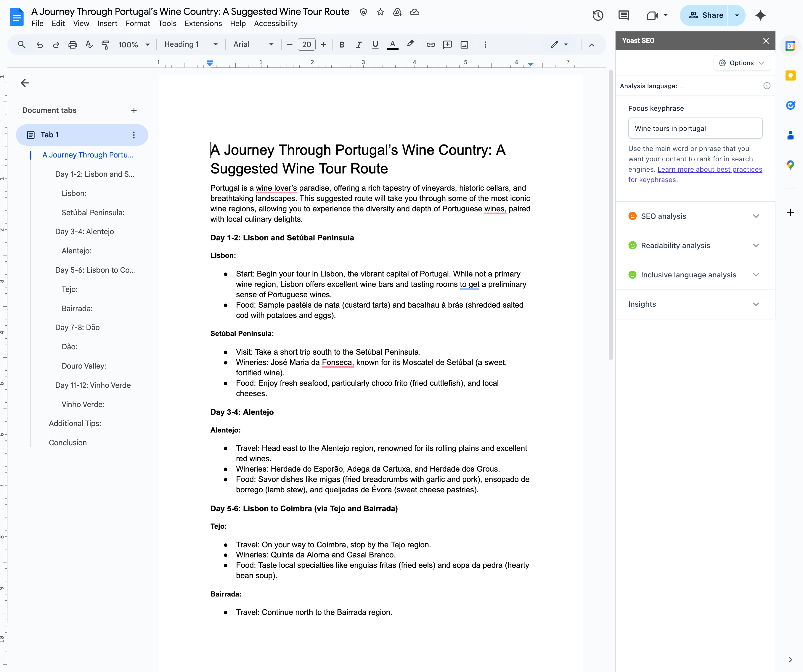Open Google Keep side panel
Image resolution: width=803 pixels, height=672 pixels.
coord(790,76)
